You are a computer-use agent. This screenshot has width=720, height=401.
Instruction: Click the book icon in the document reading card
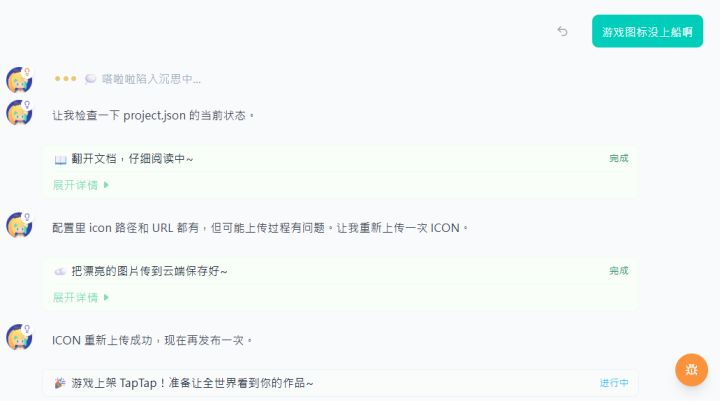click(x=61, y=159)
